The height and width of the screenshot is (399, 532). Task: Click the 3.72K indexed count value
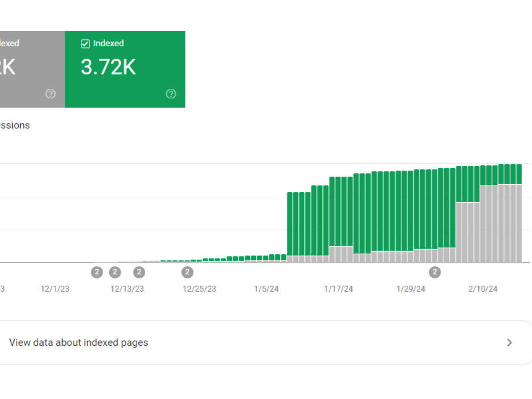pyautogui.click(x=108, y=67)
